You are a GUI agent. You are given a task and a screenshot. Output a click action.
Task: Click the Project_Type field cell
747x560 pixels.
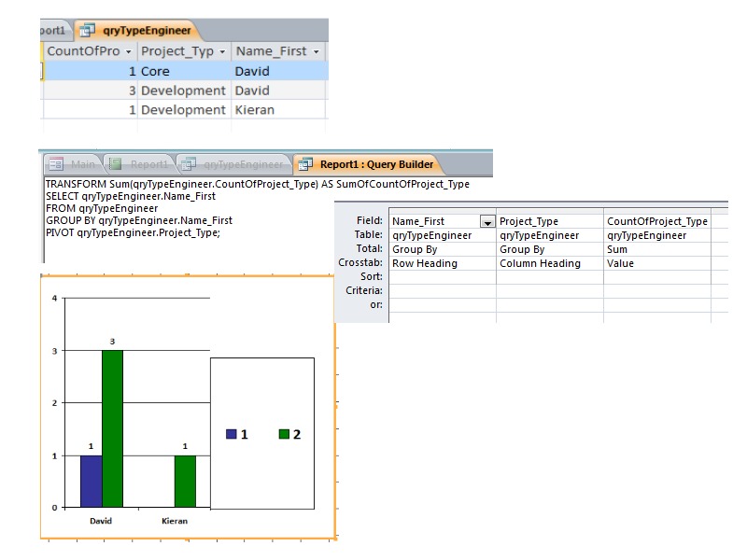click(550, 221)
